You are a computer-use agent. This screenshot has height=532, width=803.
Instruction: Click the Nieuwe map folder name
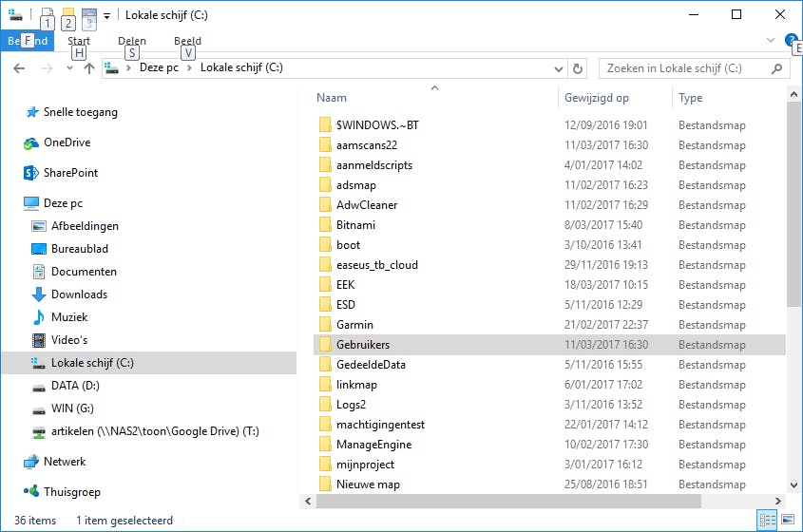pyautogui.click(x=368, y=484)
